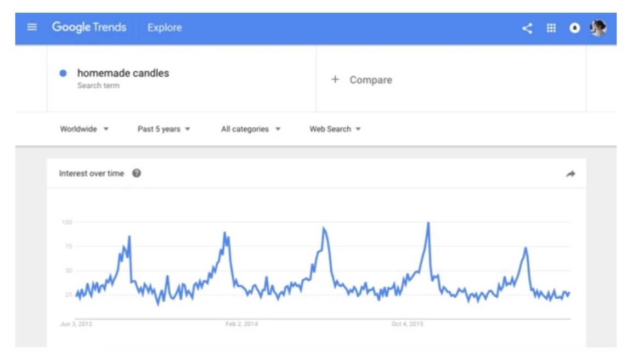Viewport: 644px width, 363px height.
Task: Click the Oct 4, 2015 axis label
Action: pos(407,324)
